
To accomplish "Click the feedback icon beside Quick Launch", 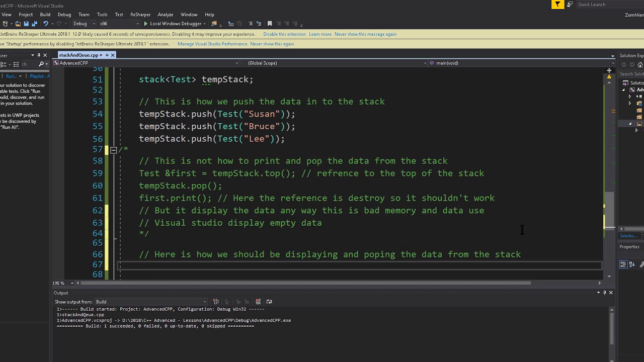I will [570, 5].
